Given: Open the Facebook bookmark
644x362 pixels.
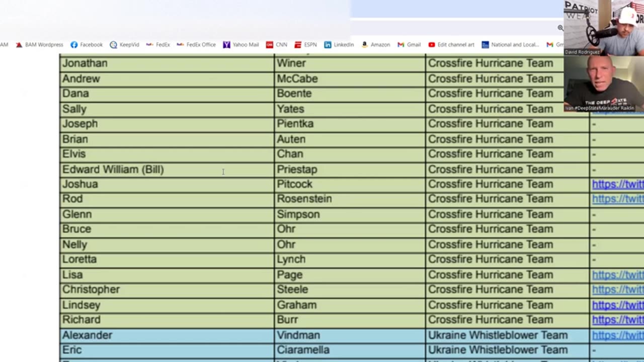Looking at the screenshot, I should (x=87, y=45).
